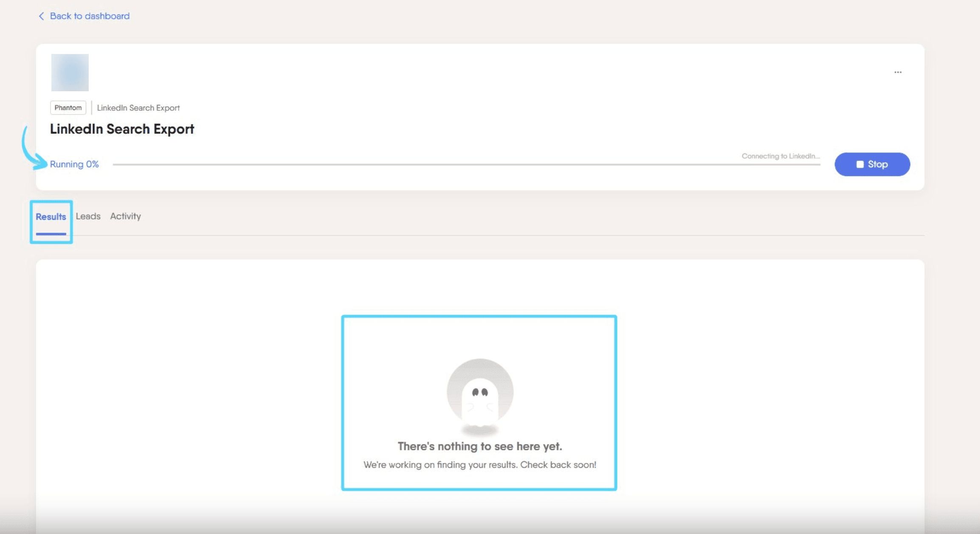Click the LinkedIn Search Export breadcrumb text
This screenshot has height=534, width=980.
[138, 108]
